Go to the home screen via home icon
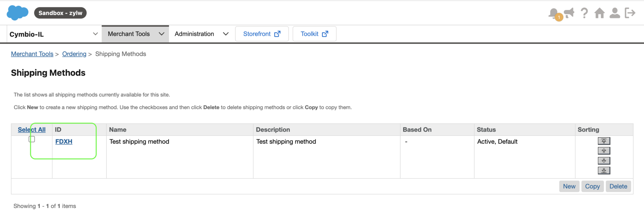This screenshot has height=223, width=644. coord(599,13)
